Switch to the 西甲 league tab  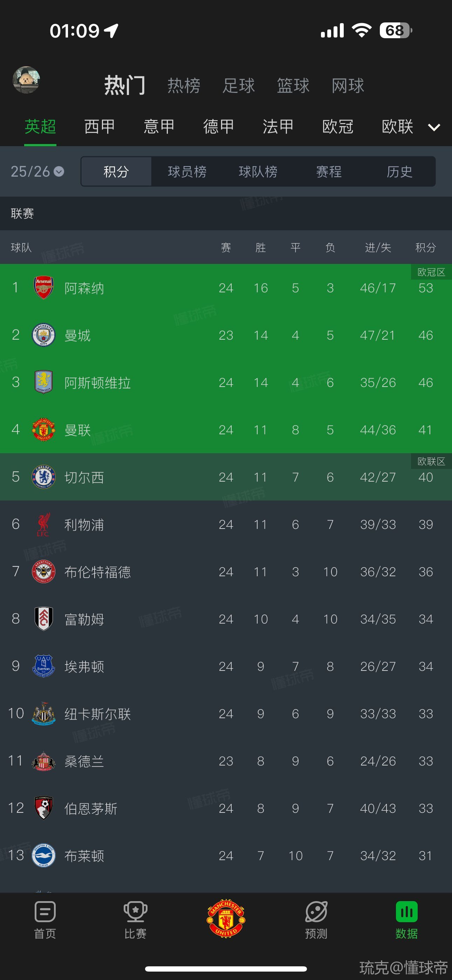tap(99, 127)
